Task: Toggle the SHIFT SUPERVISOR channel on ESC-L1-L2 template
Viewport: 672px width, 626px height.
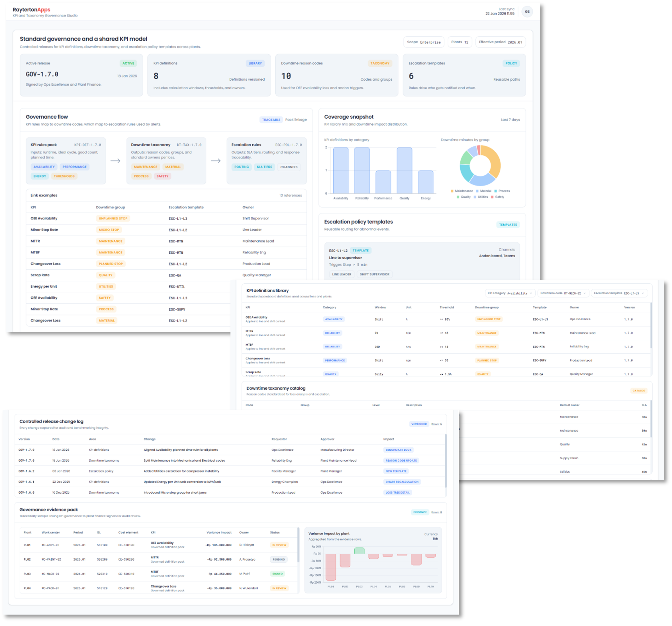Action: click(375, 274)
